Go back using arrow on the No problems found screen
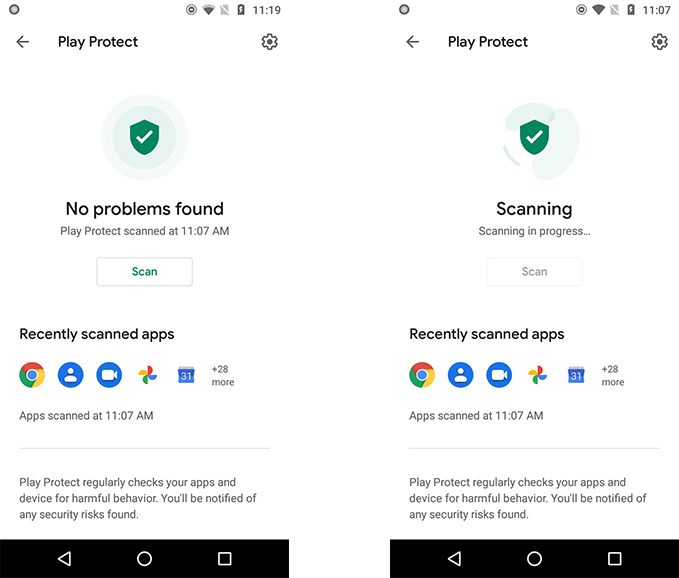The width and height of the screenshot is (679, 578). (23, 42)
